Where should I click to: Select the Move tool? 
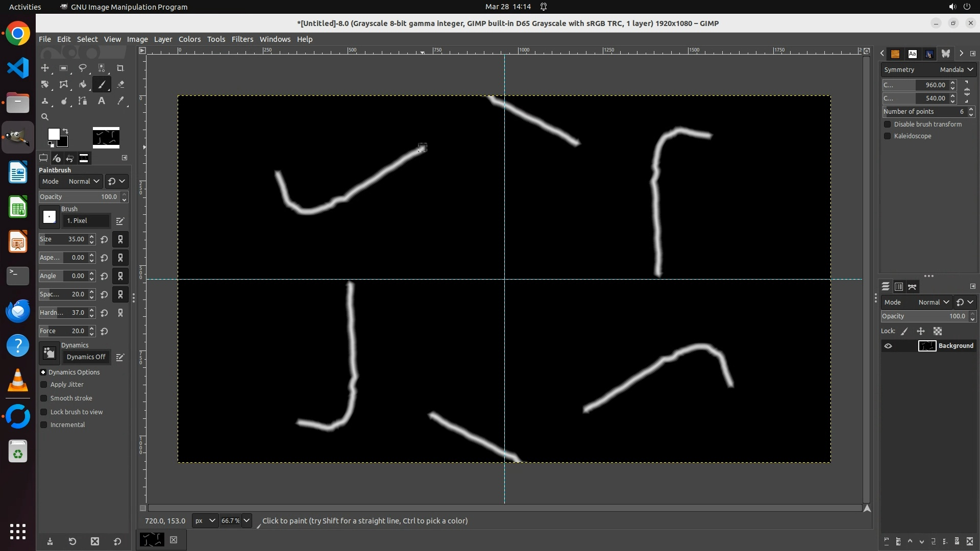45,68
